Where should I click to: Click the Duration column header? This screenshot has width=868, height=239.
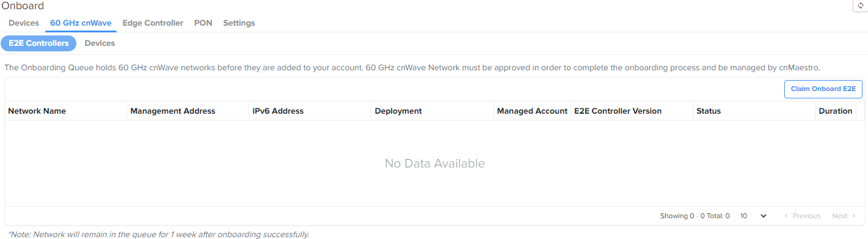[836, 111]
